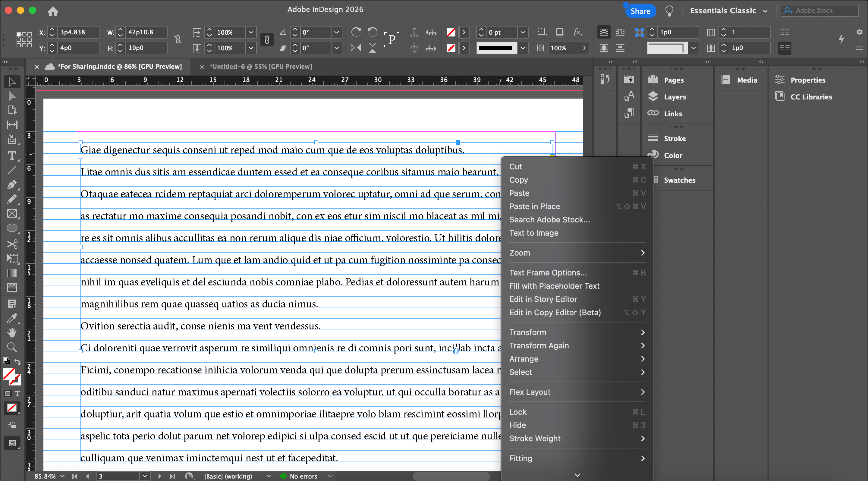Open stroke weight 0 pt dropdown
The height and width of the screenshot is (481, 868).
[x=523, y=32]
